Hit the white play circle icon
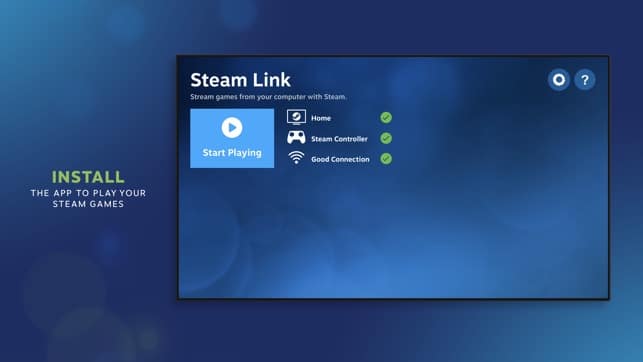 tap(232, 127)
